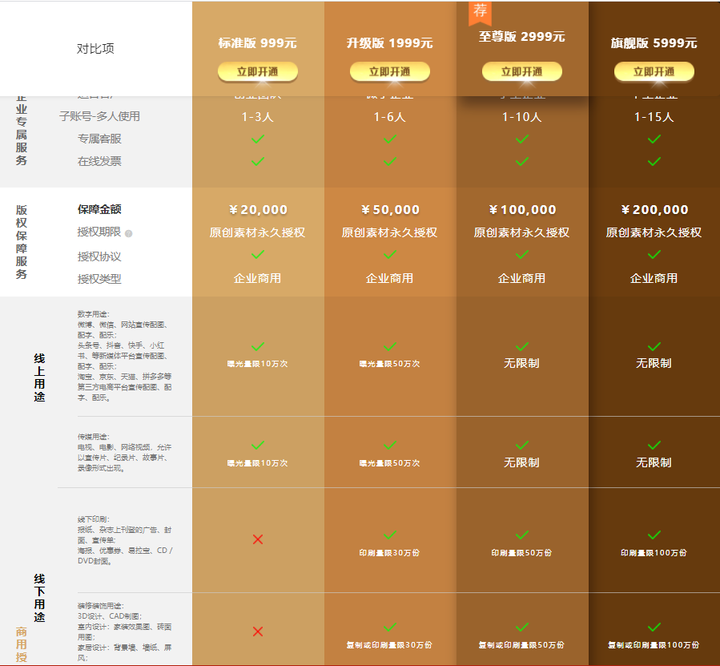This screenshot has width=720, height=666.
Task: Click 传媒用途 check mark in 至尊版 column
Action: point(522,445)
